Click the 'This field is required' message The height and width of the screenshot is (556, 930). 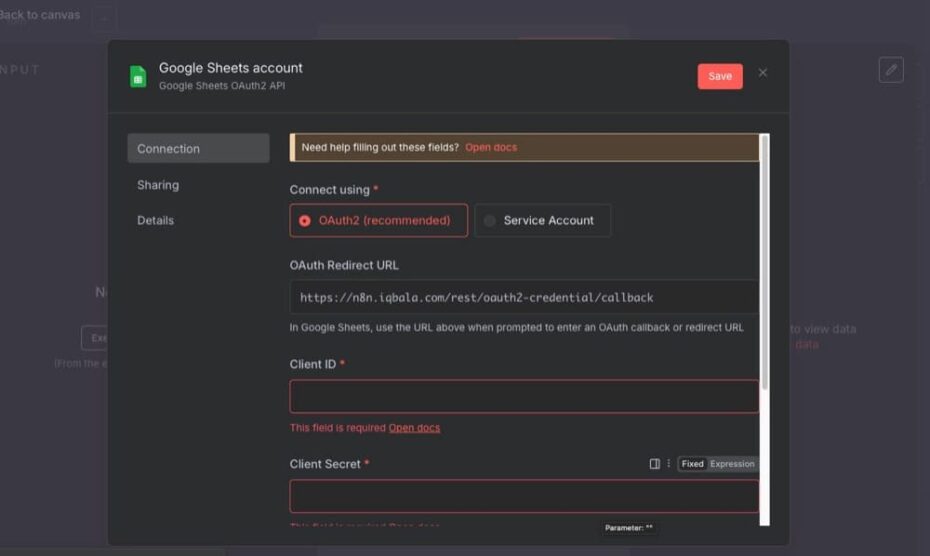coord(337,427)
